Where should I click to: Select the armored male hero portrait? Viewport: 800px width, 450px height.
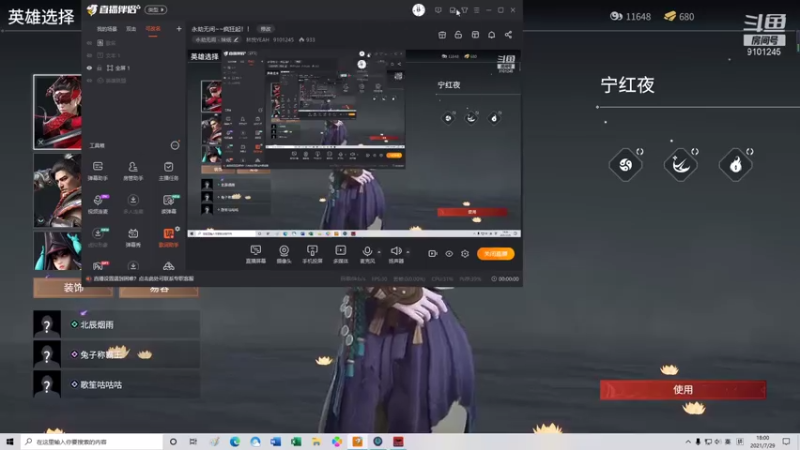57,190
